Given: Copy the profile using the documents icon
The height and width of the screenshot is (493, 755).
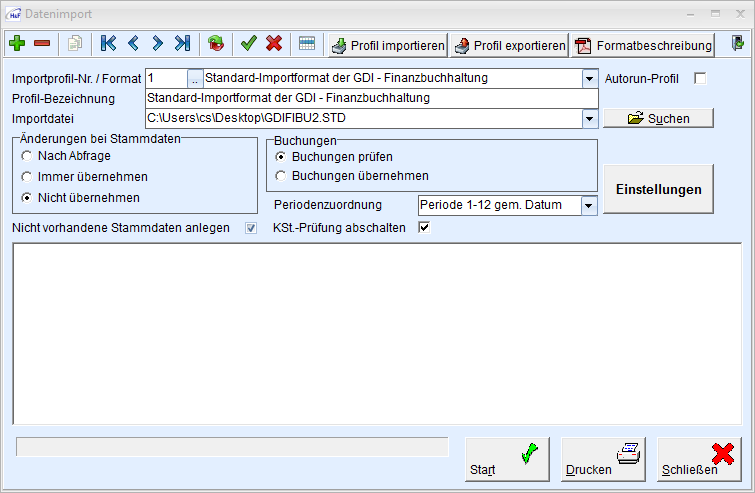Looking at the screenshot, I should click(75, 43).
